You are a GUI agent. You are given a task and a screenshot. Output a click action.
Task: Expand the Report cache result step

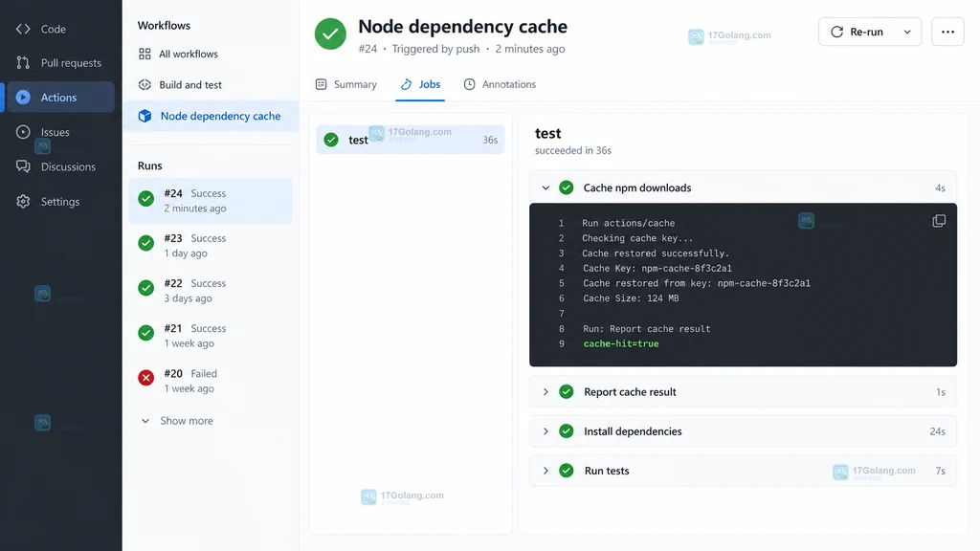coord(546,391)
